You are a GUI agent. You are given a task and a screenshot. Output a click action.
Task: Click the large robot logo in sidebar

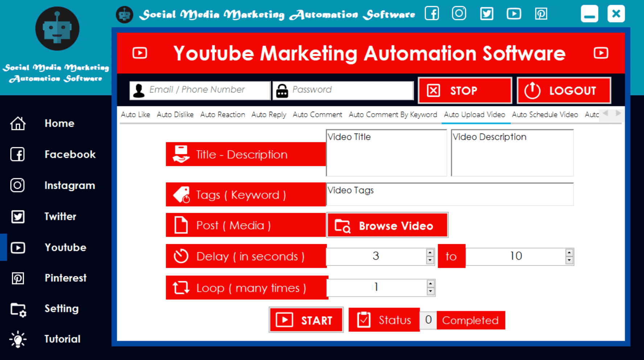(x=57, y=28)
